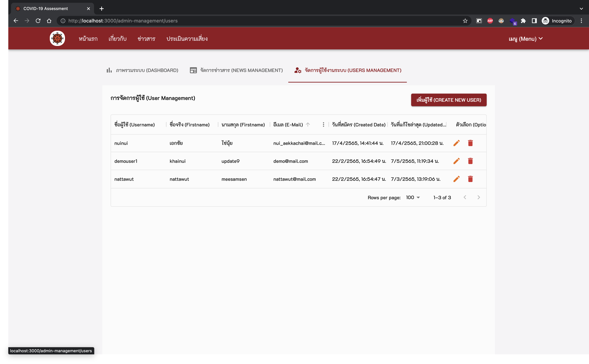
Task: Reload the page with refresh icon
Action: point(38,21)
